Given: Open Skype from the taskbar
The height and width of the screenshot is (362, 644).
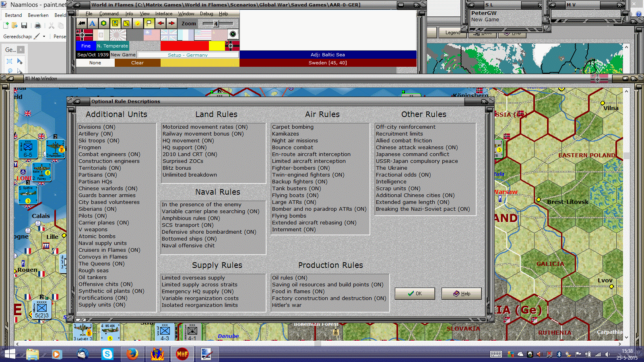Looking at the screenshot, I should (107, 354).
